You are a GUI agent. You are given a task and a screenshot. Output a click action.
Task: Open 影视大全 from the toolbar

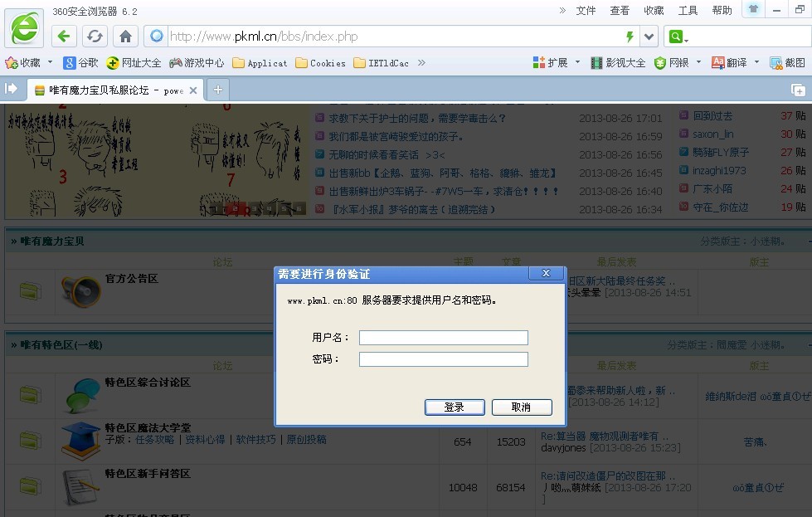click(x=618, y=62)
